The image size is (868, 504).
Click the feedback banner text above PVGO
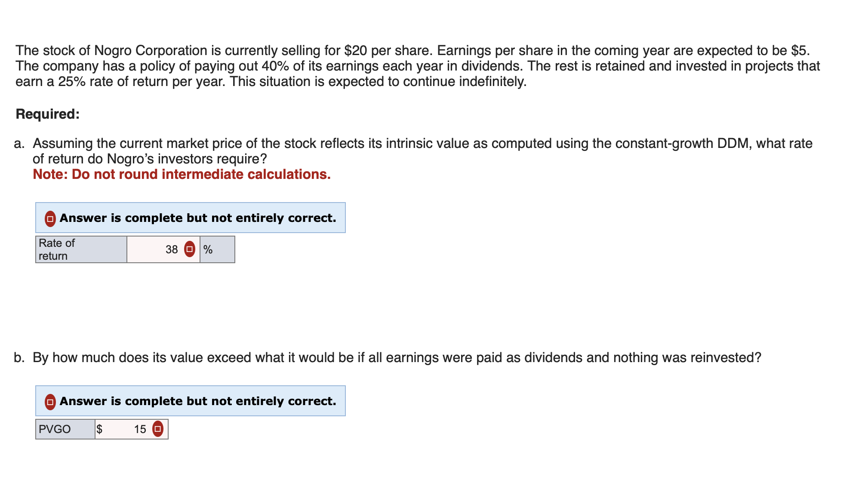(x=198, y=401)
